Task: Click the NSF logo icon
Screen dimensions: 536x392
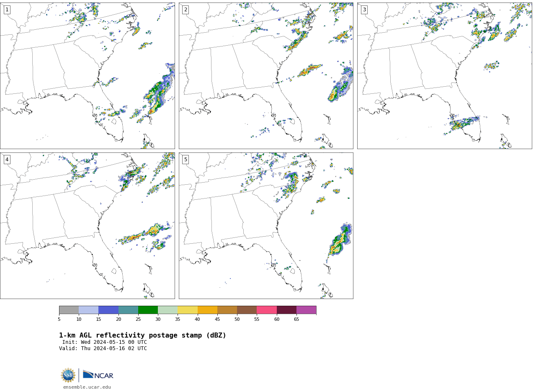Action: (x=68, y=375)
